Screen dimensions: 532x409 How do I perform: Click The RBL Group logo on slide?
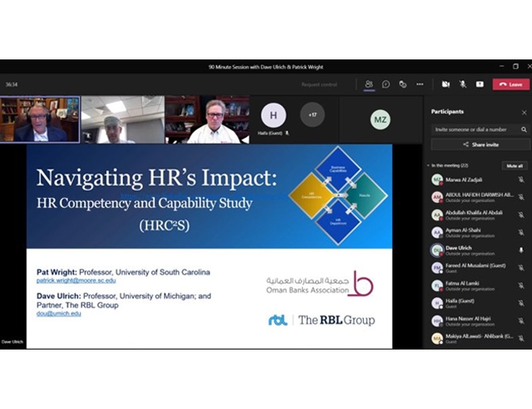coord(322,320)
